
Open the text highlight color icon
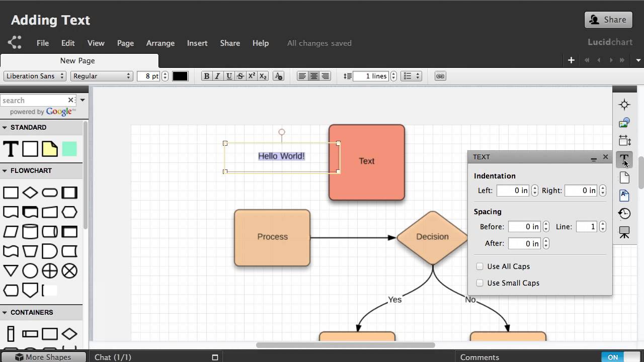pos(279,76)
